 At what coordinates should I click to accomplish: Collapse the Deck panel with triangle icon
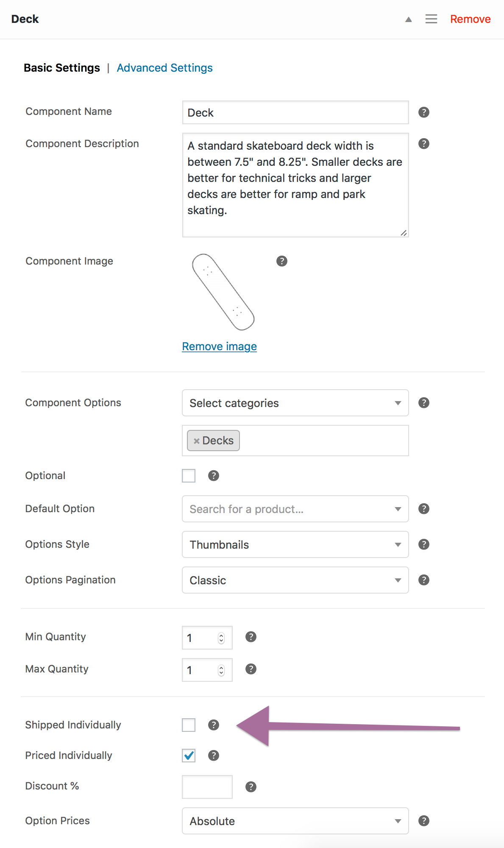pyautogui.click(x=408, y=20)
